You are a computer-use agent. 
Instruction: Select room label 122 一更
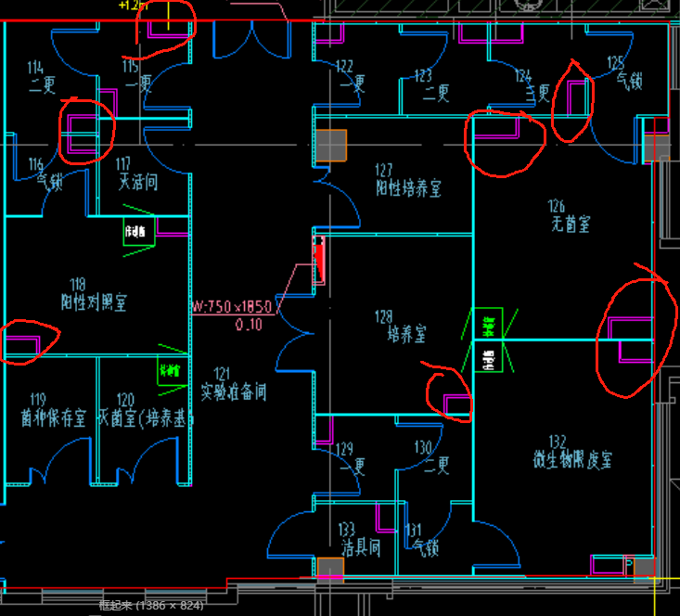pos(352,75)
